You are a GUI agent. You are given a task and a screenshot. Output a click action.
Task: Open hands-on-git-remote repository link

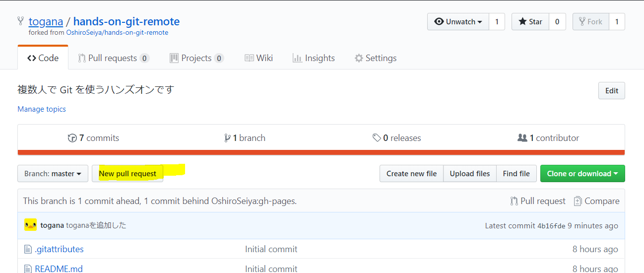tap(127, 21)
